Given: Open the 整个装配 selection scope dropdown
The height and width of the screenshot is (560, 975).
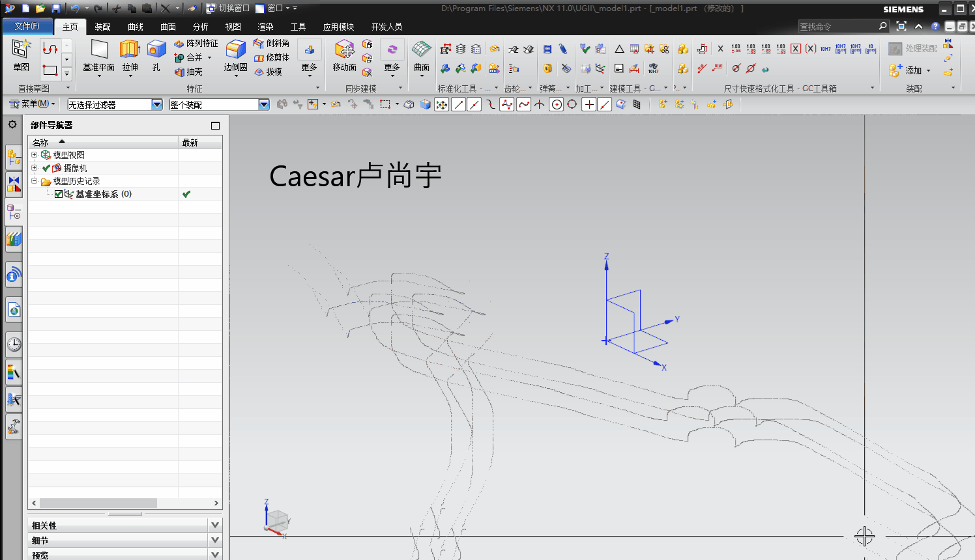Looking at the screenshot, I should tap(264, 104).
